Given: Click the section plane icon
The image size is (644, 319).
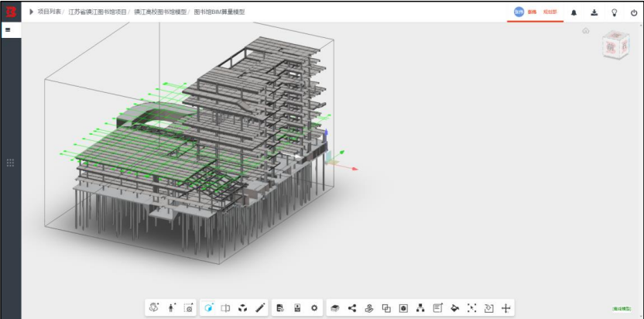Looking at the screenshot, I should pyautogui.click(x=225, y=307).
